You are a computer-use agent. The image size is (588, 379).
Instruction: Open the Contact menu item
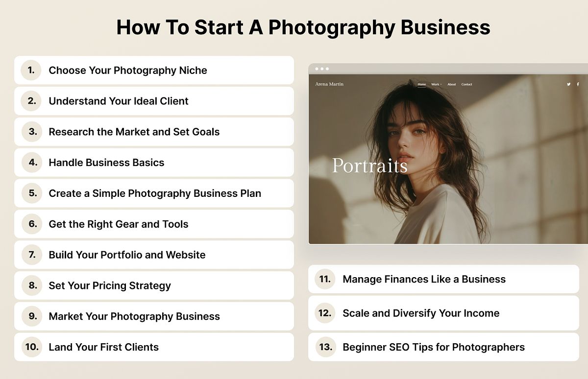(x=467, y=84)
